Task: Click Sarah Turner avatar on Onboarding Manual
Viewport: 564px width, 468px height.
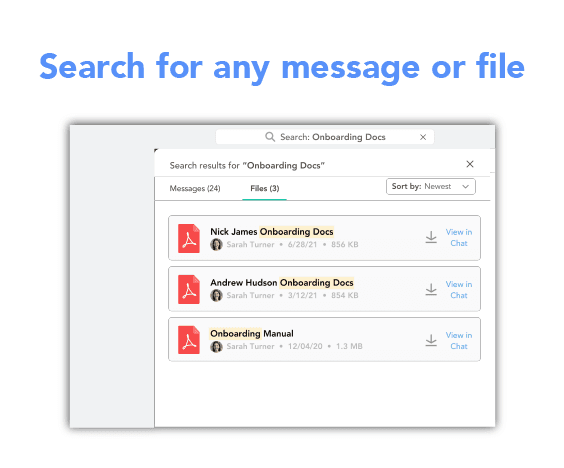Action: tap(216, 346)
